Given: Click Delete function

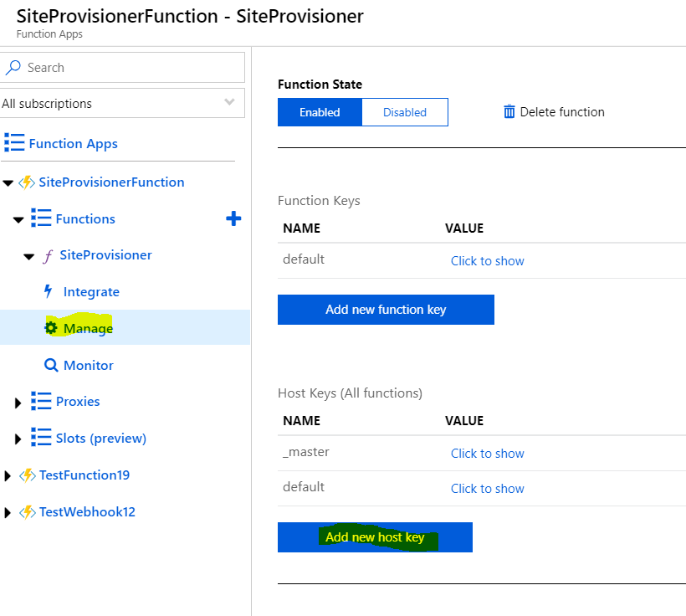Looking at the screenshot, I should tap(562, 112).
